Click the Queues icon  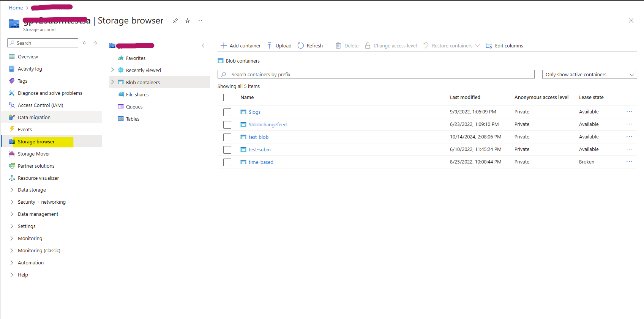click(x=121, y=107)
